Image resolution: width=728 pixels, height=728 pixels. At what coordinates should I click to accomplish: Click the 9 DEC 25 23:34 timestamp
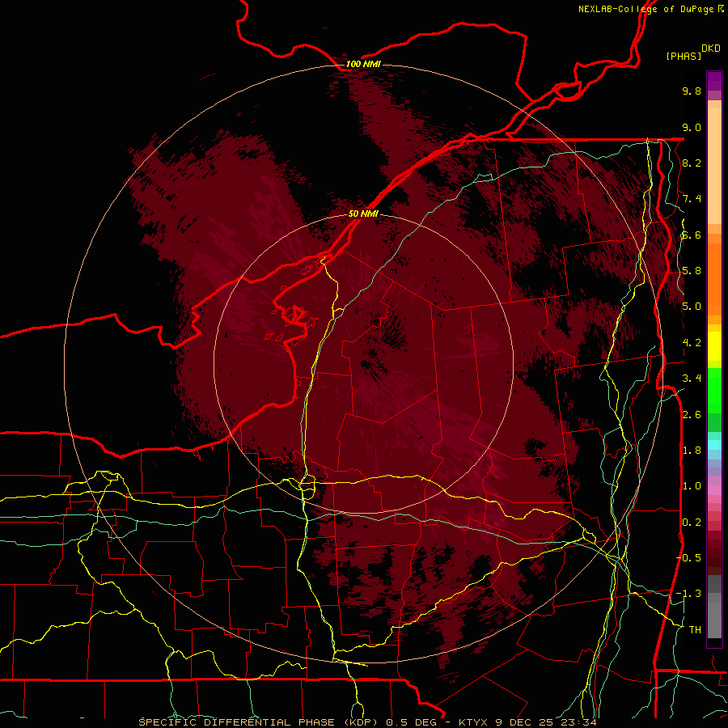(x=545, y=722)
